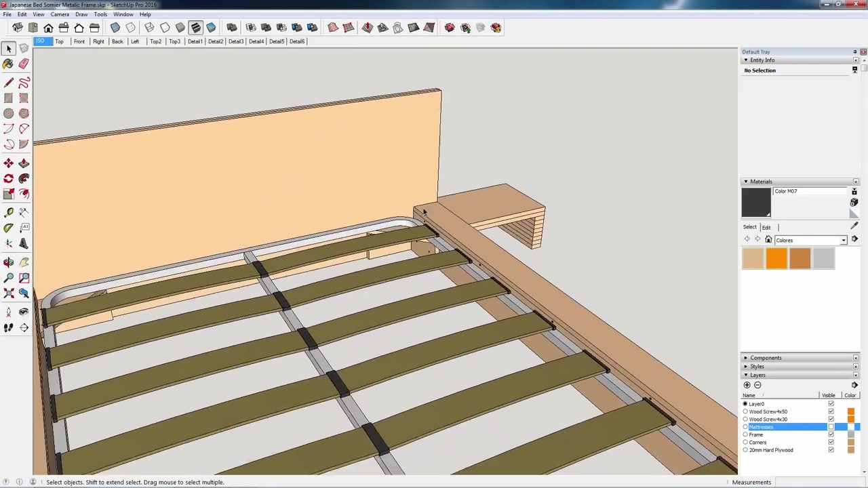
Task: Hide the 20mm Hard Plywood layer
Action: coord(831,450)
